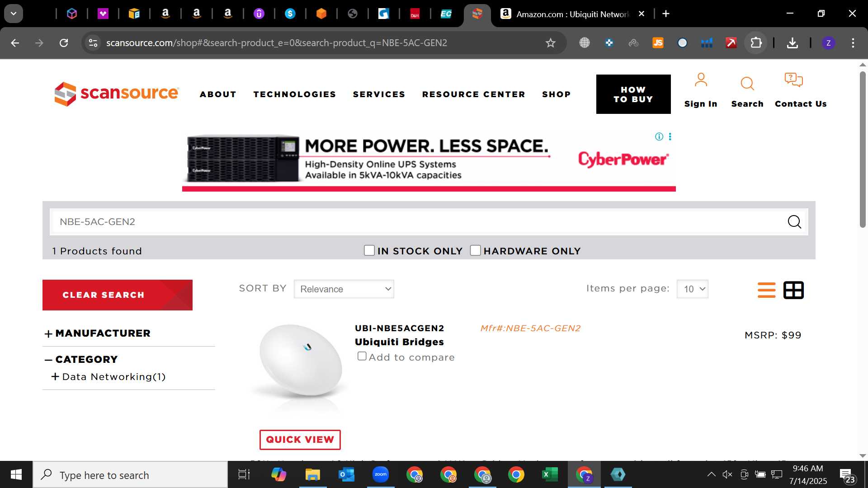Check the Add to compare box

coord(362,356)
